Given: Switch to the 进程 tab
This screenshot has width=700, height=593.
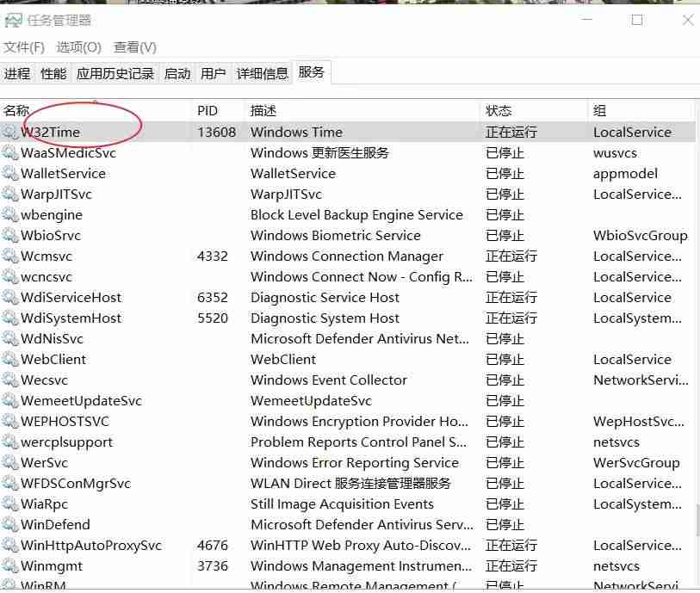Looking at the screenshot, I should pos(17,74).
